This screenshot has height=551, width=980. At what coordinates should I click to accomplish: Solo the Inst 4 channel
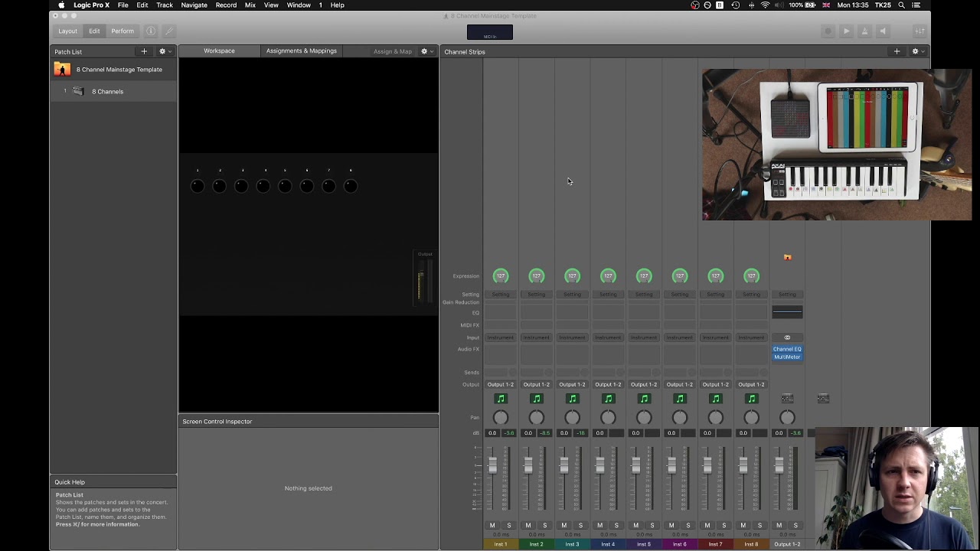click(616, 526)
